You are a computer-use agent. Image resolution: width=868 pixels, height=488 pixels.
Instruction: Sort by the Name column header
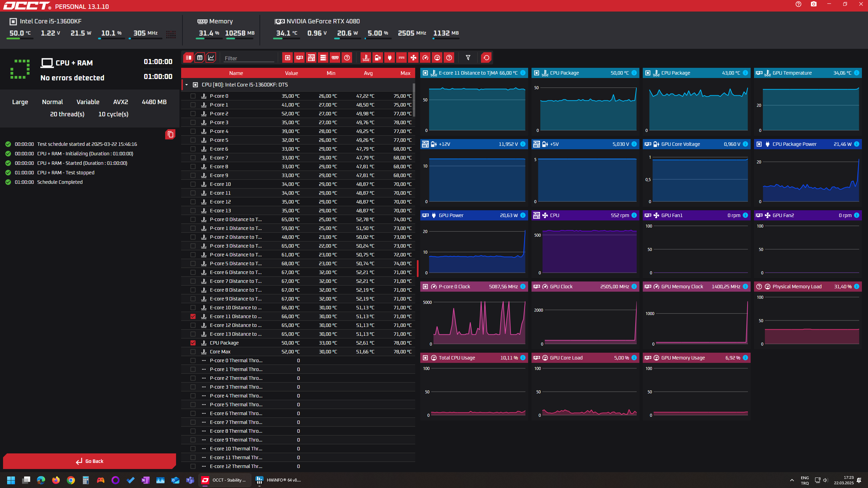236,73
